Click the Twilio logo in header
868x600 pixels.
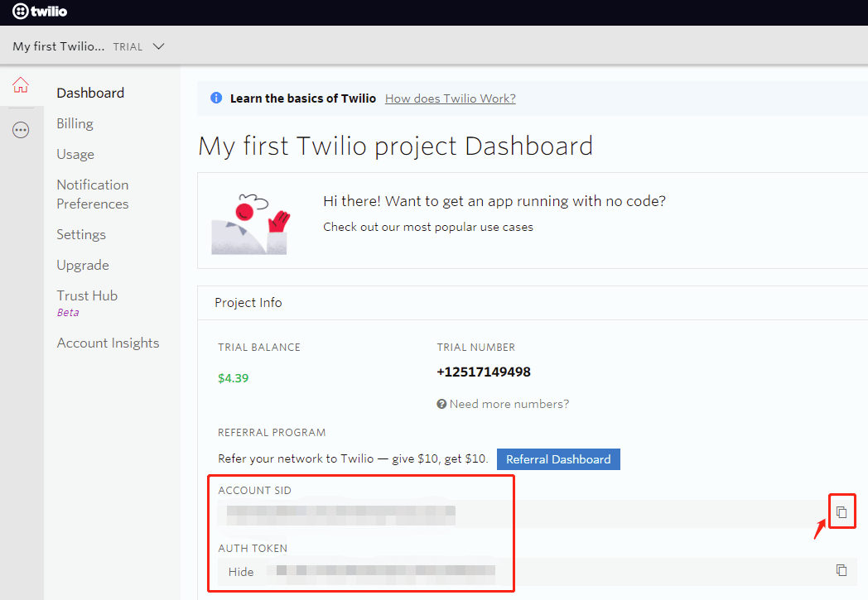(40, 11)
